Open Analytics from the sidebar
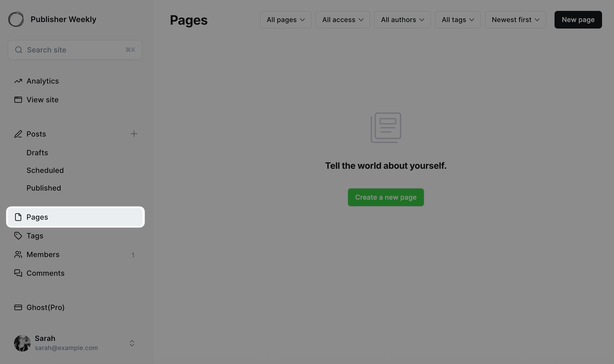 pos(42,81)
